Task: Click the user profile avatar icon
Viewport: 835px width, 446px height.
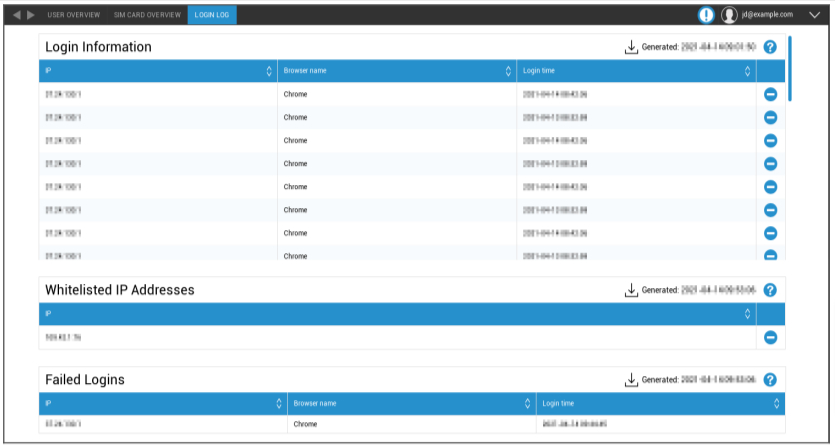Action: [x=729, y=15]
